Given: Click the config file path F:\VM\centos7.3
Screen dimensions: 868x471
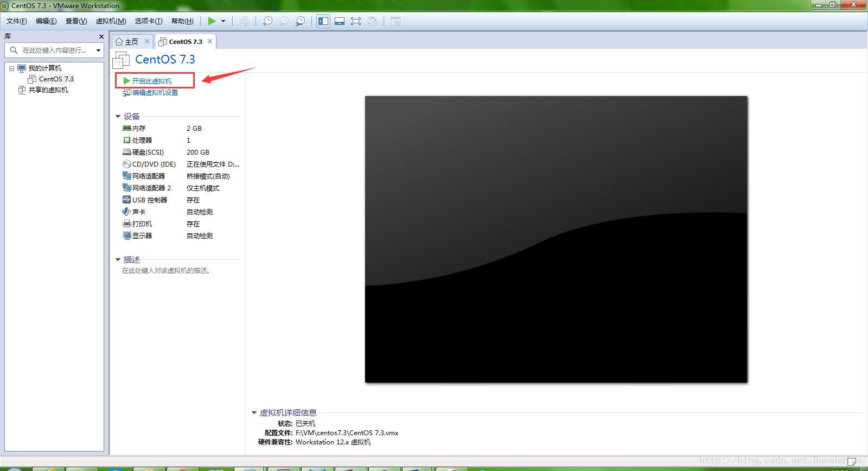Looking at the screenshot, I should click(x=347, y=433).
